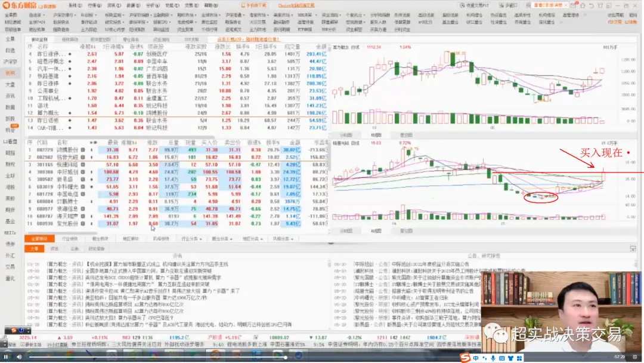Click the Sogou S input method icon

click(465, 358)
